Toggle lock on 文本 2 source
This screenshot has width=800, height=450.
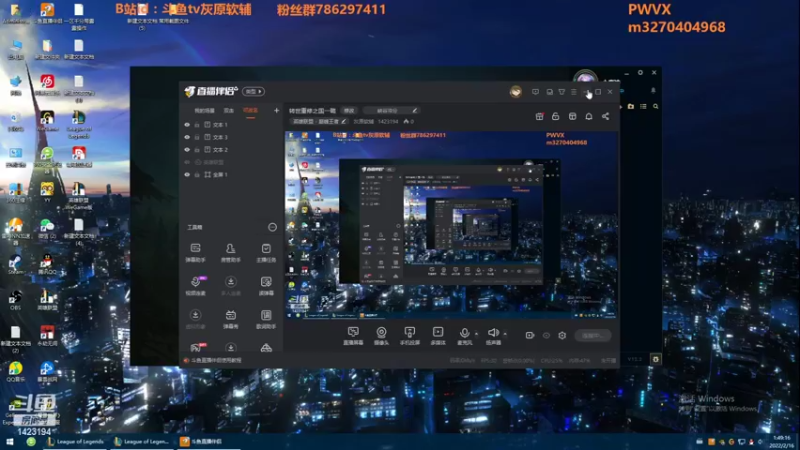[197, 149]
